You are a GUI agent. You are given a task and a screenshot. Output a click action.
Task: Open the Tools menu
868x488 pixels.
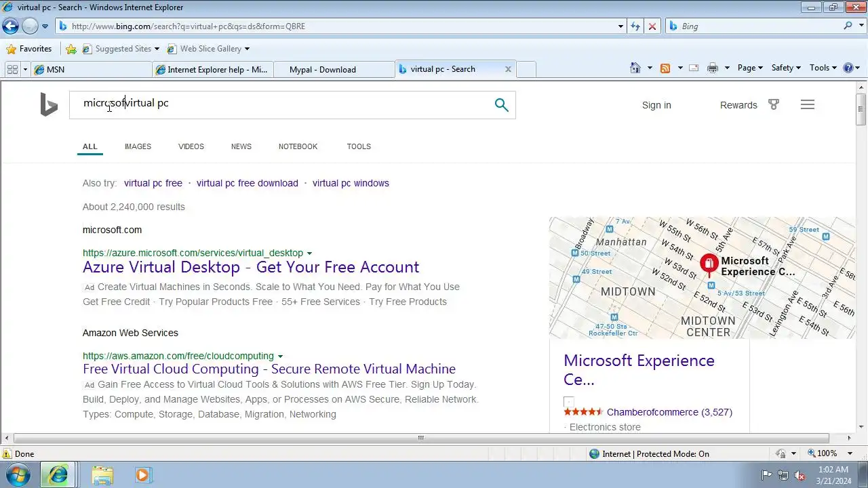click(823, 68)
